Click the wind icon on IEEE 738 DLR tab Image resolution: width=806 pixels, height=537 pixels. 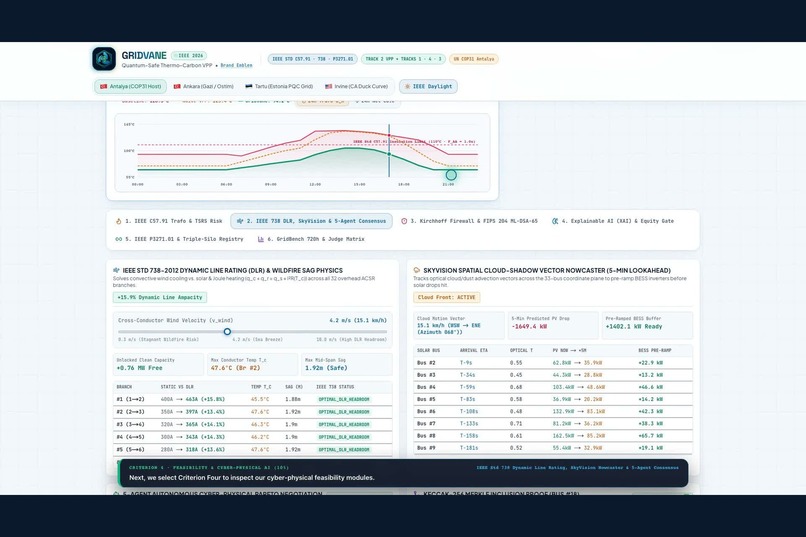pos(240,221)
